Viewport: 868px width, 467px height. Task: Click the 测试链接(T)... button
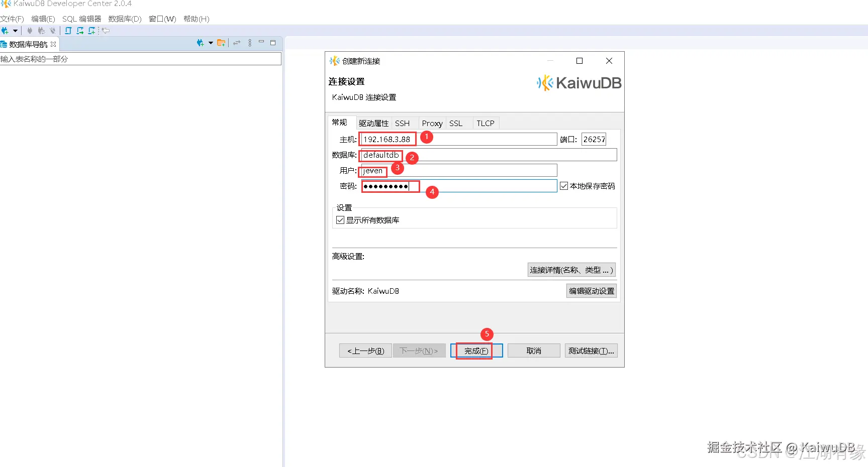[591, 351]
